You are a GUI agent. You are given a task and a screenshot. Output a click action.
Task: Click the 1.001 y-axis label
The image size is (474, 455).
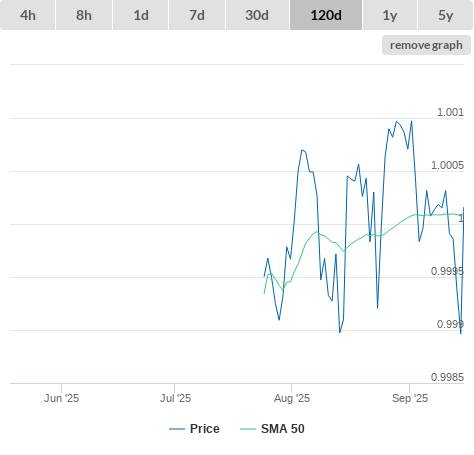450,112
